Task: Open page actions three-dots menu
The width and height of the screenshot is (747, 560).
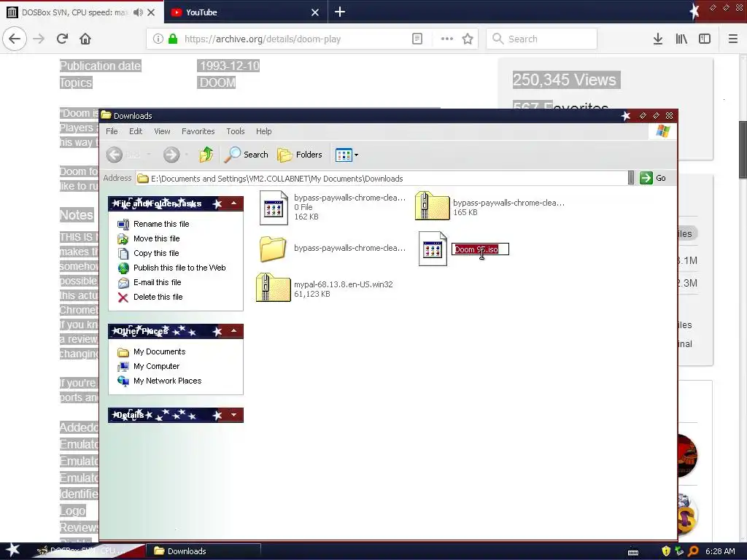Action: tap(447, 39)
